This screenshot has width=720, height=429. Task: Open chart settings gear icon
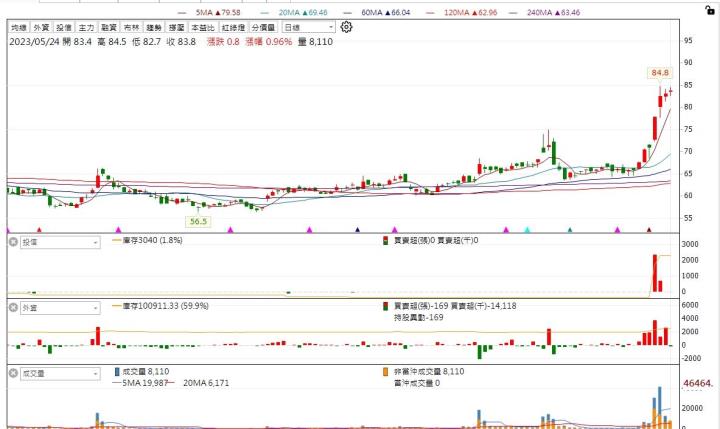point(347,28)
